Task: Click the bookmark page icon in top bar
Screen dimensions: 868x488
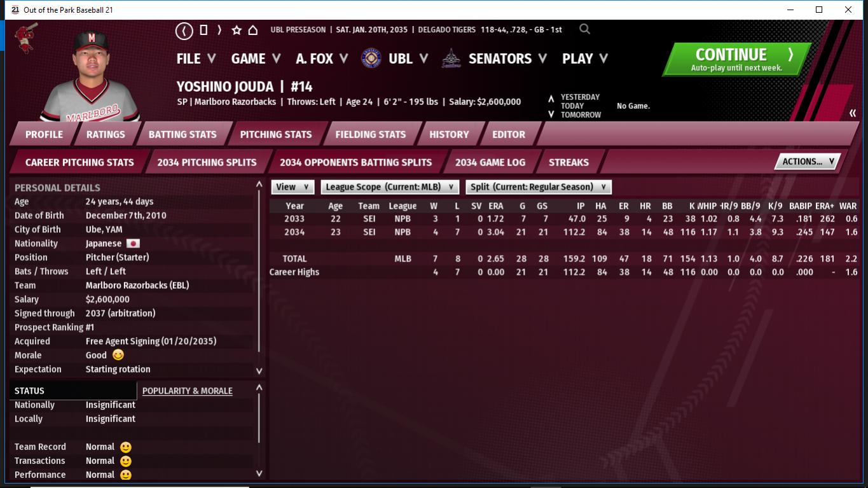Action: (x=203, y=30)
